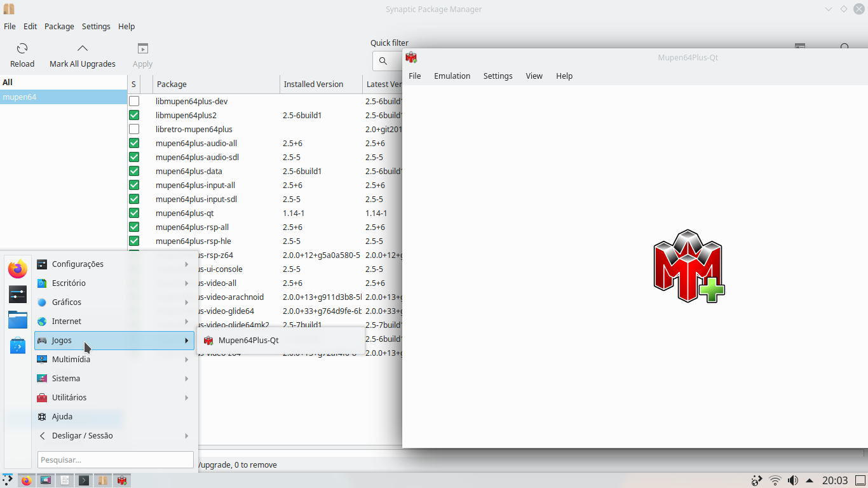Screen dimensions: 868x488
Task: Sort by the Package column header
Action: 216,84
